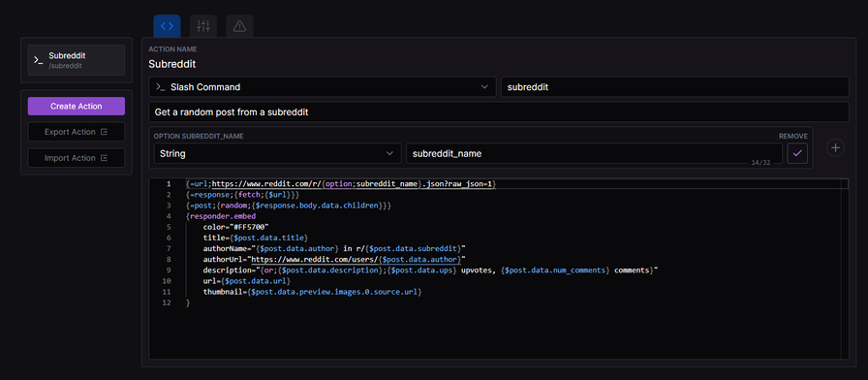Click the add option plus icon
Screen dimensions: 868x380
835,148
